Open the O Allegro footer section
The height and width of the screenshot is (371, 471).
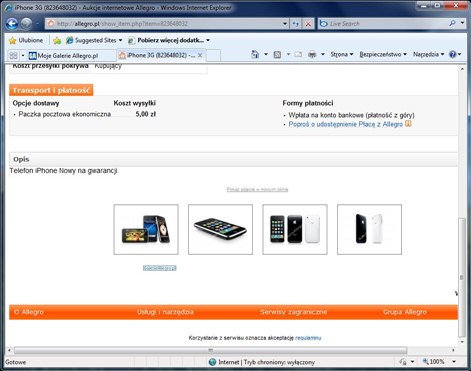pos(29,312)
